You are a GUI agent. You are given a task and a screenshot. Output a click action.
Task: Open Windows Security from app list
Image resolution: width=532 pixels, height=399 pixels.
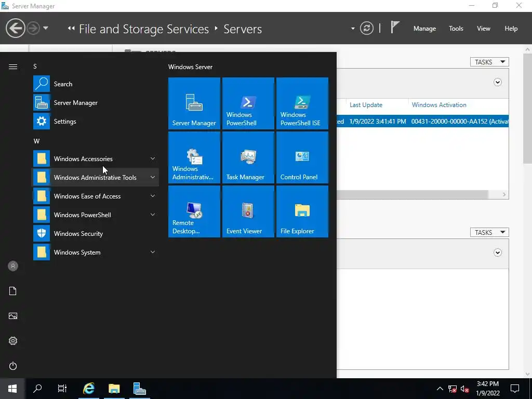(x=95, y=233)
